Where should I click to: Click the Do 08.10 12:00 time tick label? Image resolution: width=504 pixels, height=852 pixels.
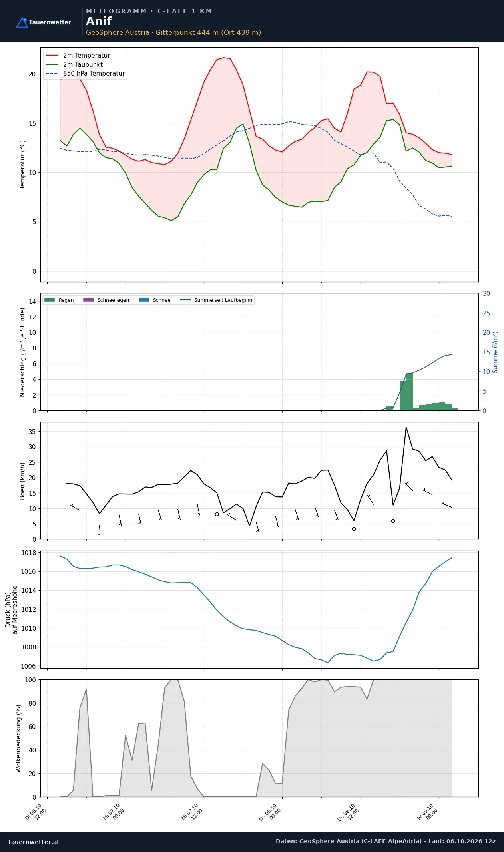tap(349, 812)
